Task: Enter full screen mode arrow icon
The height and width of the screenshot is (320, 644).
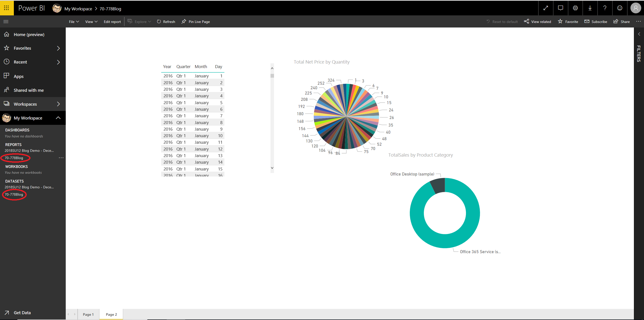Action: pos(546,8)
